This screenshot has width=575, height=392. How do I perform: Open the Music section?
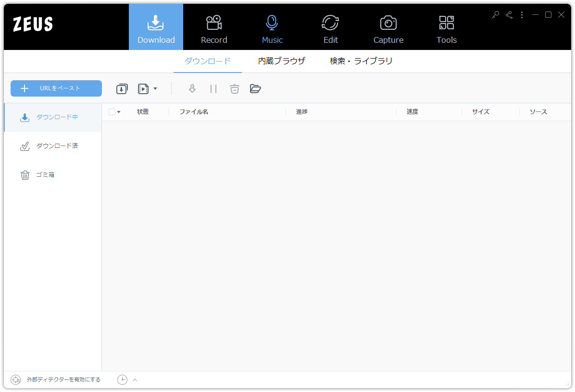click(x=272, y=26)
